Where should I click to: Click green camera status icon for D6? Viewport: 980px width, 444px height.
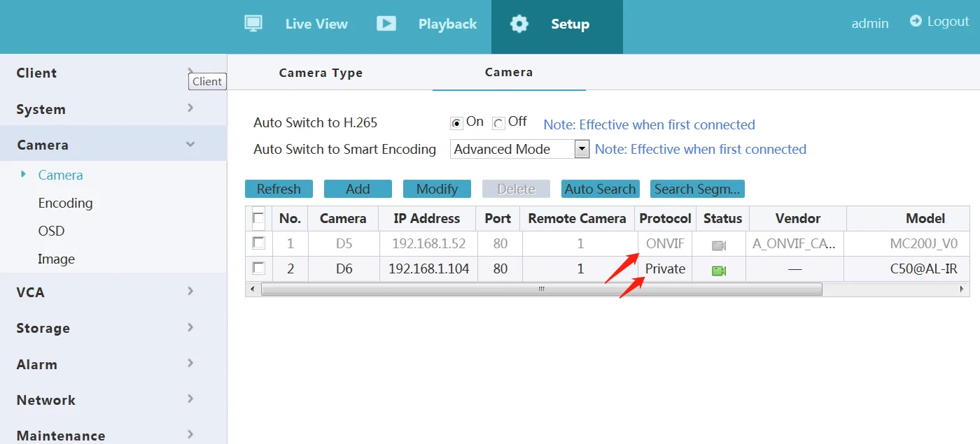pos(719,271)
